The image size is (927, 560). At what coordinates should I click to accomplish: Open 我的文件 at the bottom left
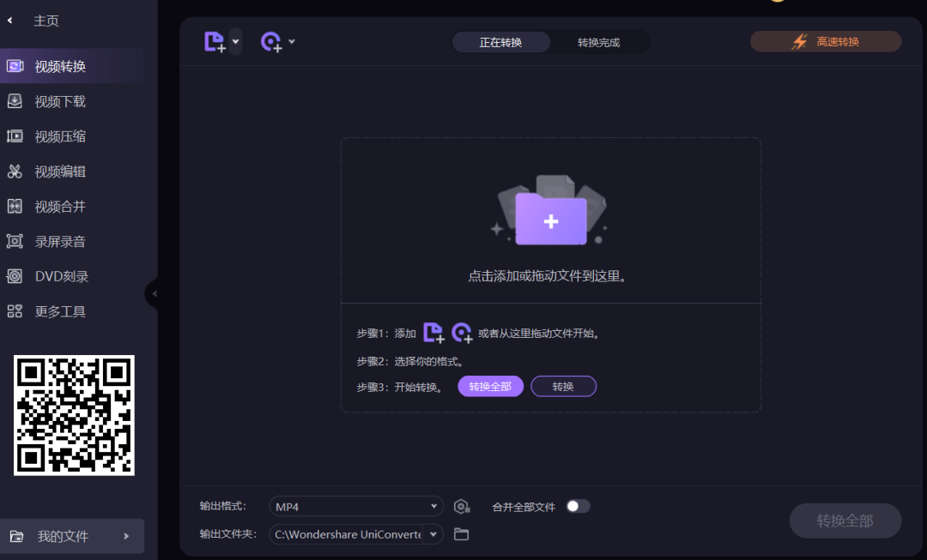tap(64, 536)
